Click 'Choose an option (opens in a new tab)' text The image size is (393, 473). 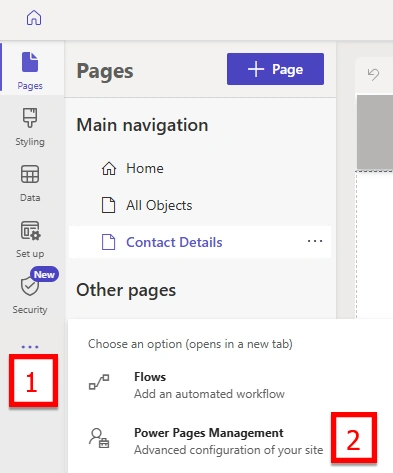pos(190,344)
